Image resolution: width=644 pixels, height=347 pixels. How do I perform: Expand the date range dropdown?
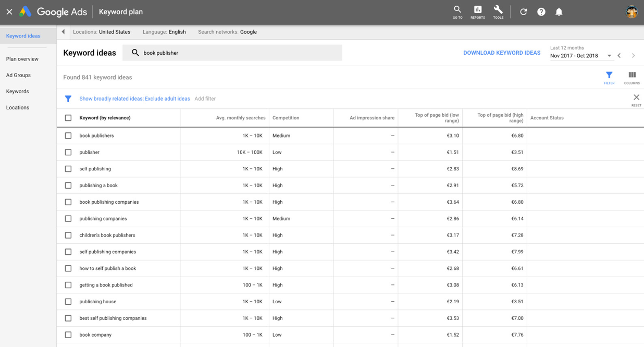609,56
